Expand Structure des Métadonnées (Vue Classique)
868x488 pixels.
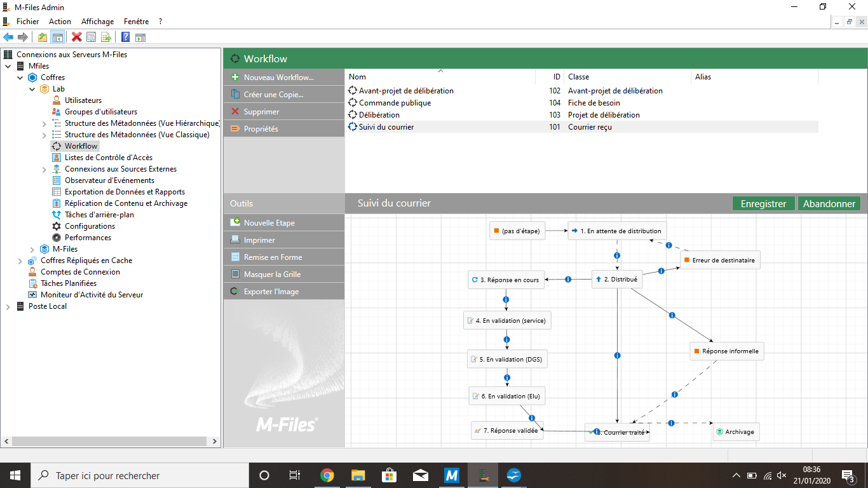44,135
